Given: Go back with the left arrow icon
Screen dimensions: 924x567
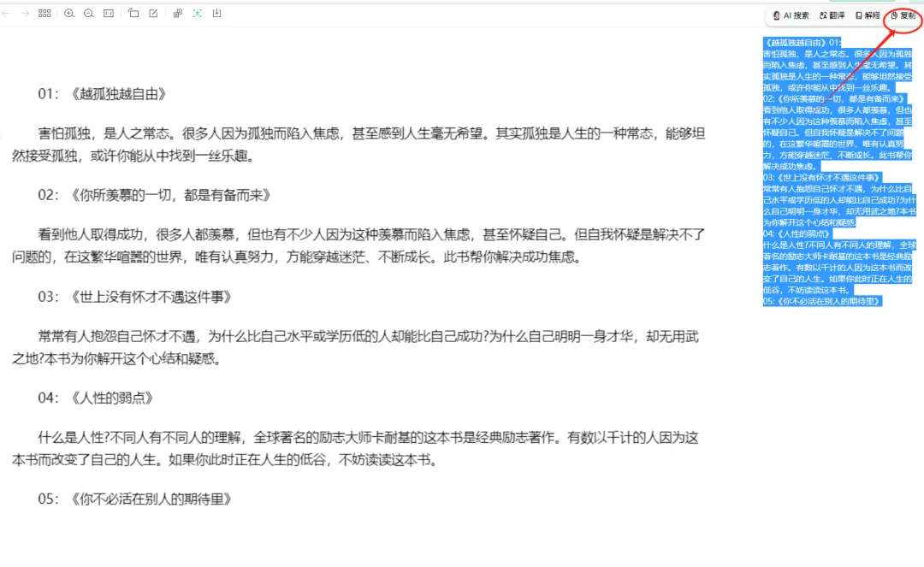Looking at the screenshot, I should [6, 13].
